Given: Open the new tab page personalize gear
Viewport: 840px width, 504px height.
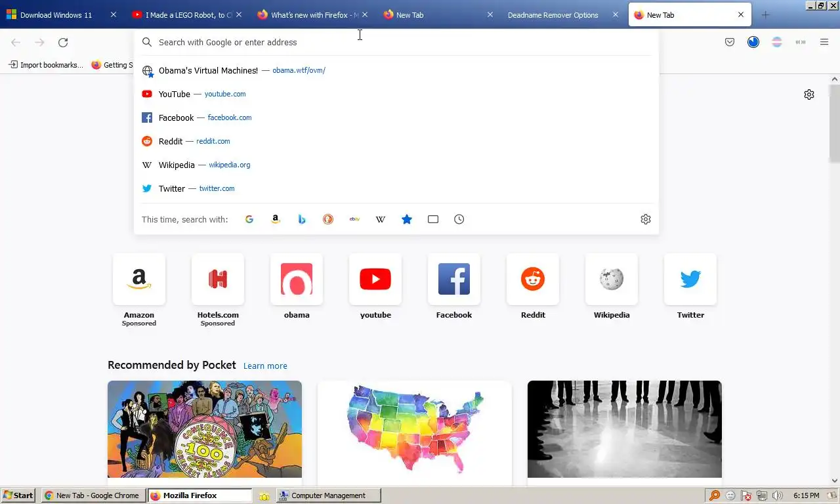Looking at the screenshot, I should pos(809,94).
